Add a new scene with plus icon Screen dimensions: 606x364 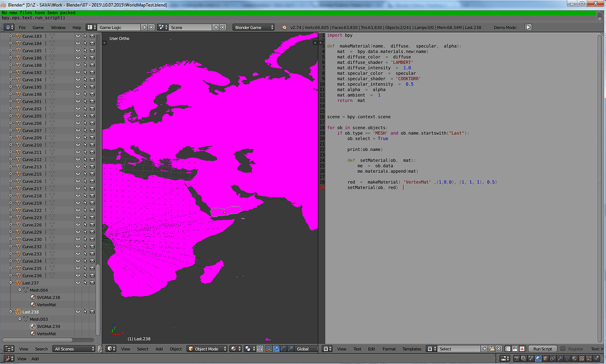point(216,27)
